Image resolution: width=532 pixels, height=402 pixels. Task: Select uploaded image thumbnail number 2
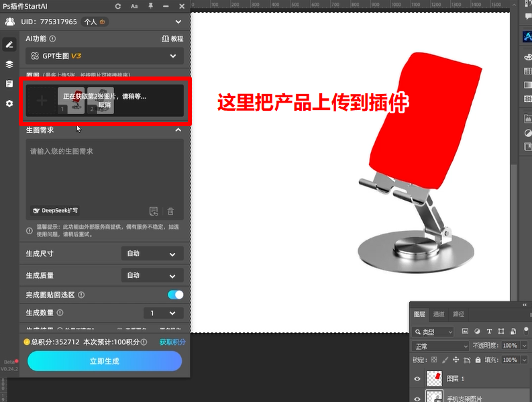[101, 101]
